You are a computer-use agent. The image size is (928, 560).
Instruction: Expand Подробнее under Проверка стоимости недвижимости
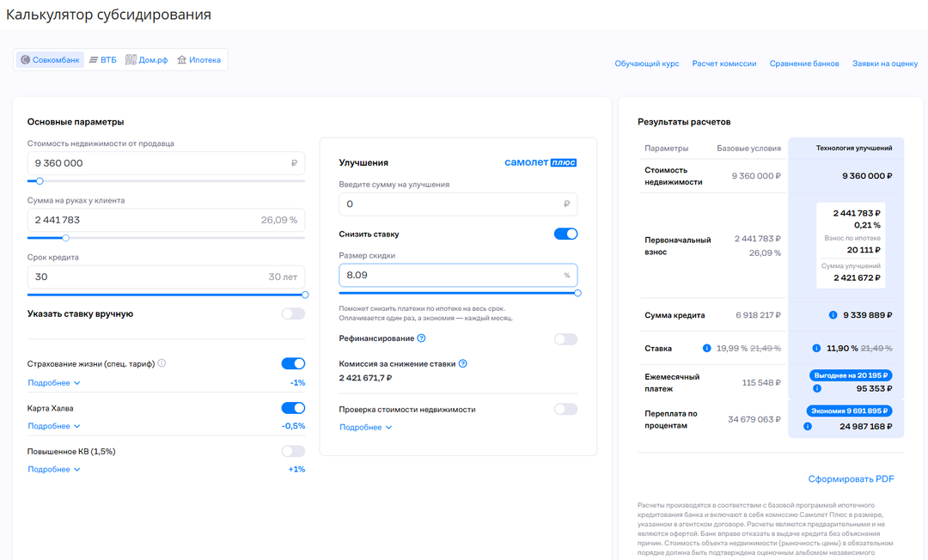(365, 427)
